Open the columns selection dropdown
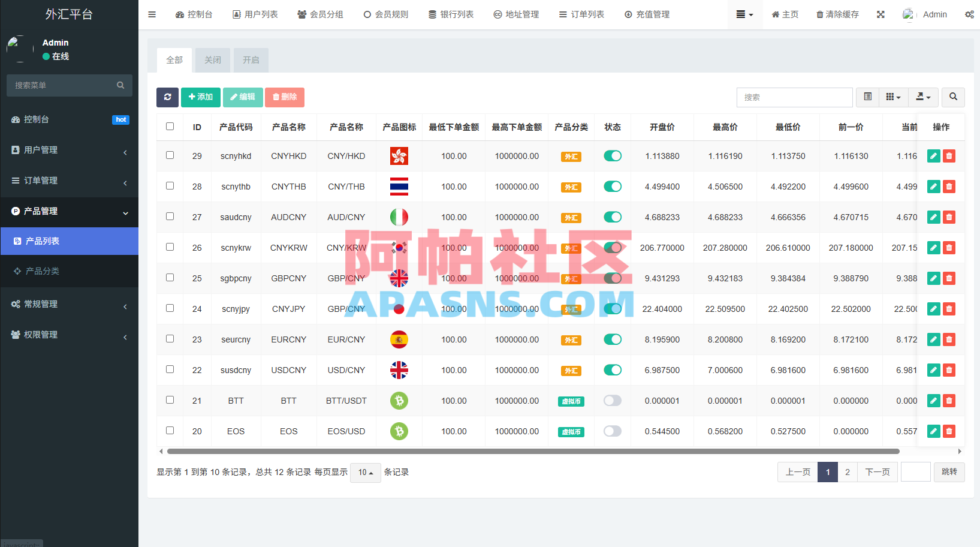Screen dimensions: 980x547 tap(894, 97)
